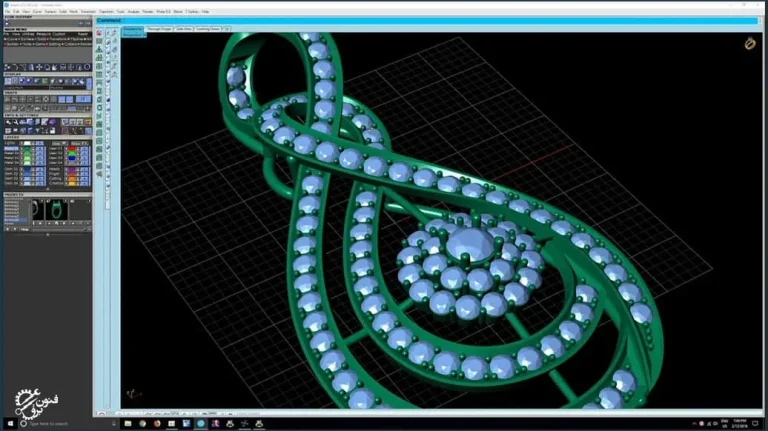Viewport: 768px width, 431px height.
Task: Click the tall blue button at the Display panel's edge
Action: 89,83
